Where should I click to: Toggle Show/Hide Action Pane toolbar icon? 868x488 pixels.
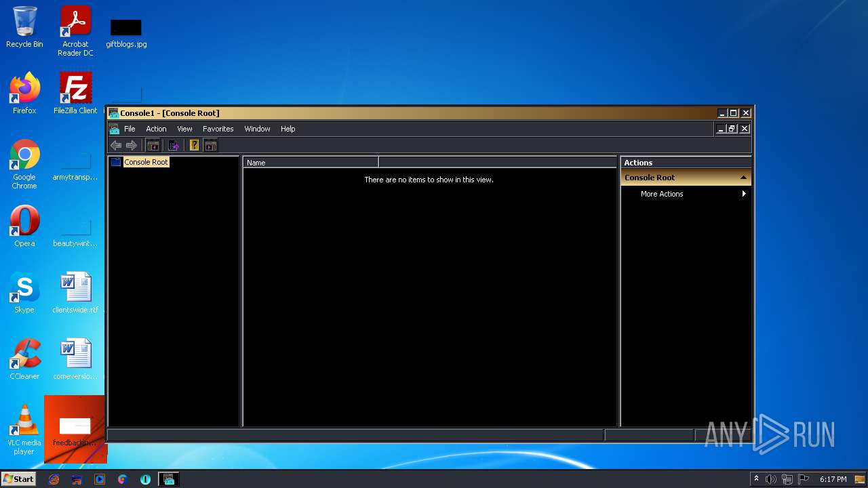(x=211, y=145)
